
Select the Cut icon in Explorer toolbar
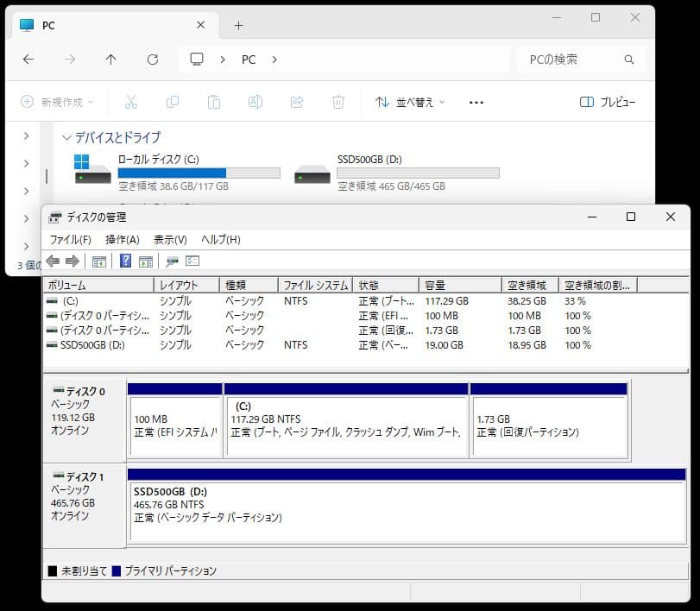(130, 102)
